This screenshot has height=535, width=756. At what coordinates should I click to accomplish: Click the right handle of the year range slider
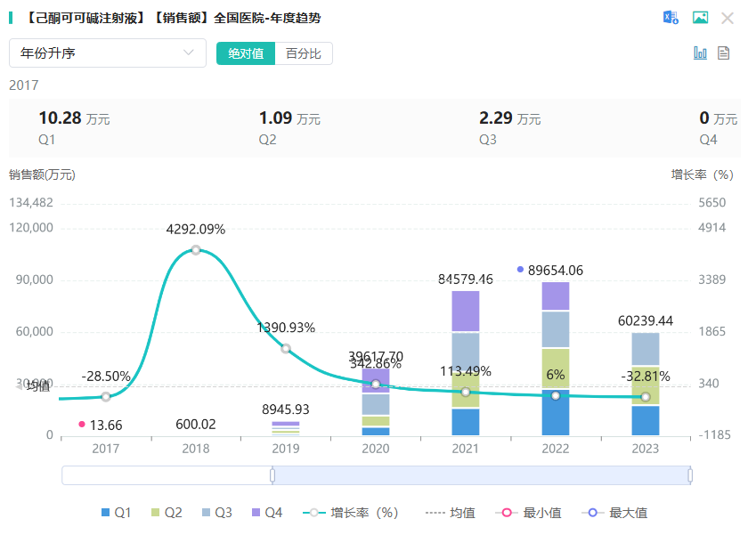[690, 475]
